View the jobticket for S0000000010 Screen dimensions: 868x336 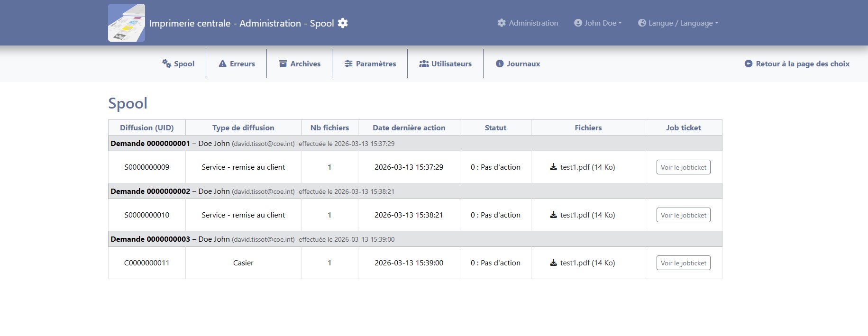pyautogui.click(x=683, y=215)
